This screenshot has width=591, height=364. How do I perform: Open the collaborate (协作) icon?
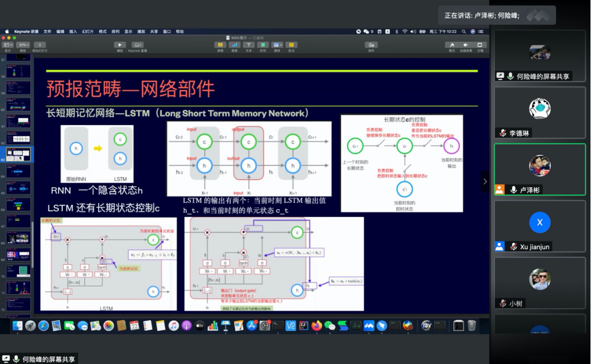371,45
